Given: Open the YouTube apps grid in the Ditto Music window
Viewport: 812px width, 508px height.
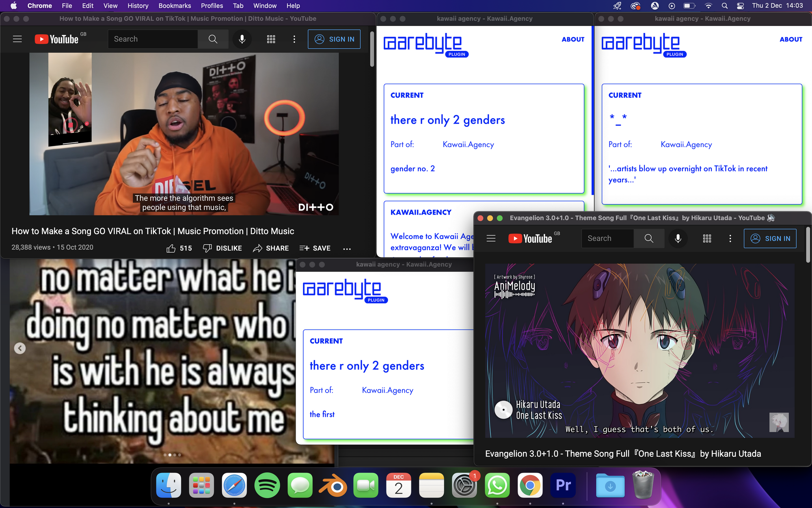Looking at the screenshot, I should click(271, 39).
